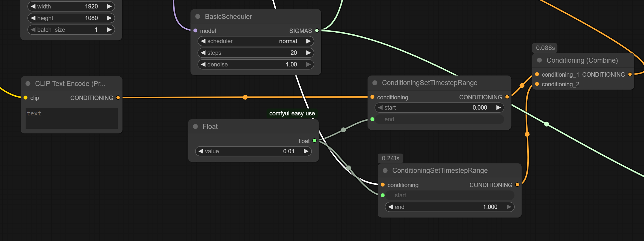This screenshot has width=644, height=241.
Task: Collapse the CLIP Text Encode node using its title dot
Action: pyautogui.click(x=28, y=84)
